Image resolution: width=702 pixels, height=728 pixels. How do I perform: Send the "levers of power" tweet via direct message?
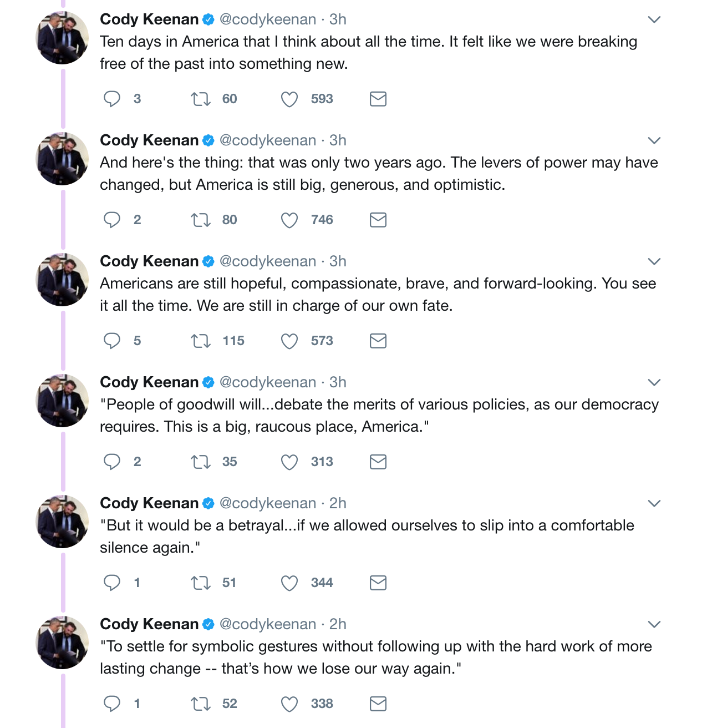[x=378, y=220]
